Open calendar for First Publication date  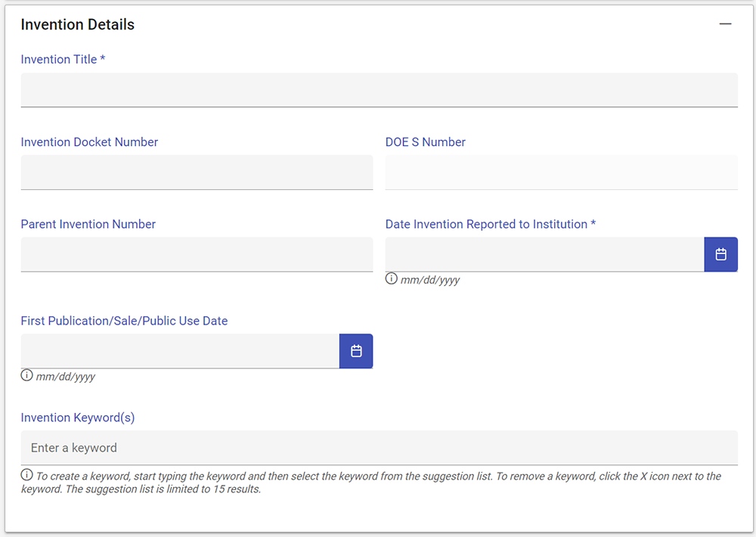pos(356,351)
